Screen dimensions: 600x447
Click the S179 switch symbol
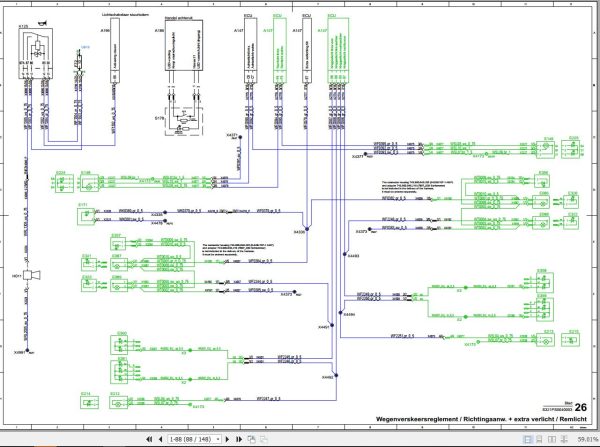[x=184, y=122]
